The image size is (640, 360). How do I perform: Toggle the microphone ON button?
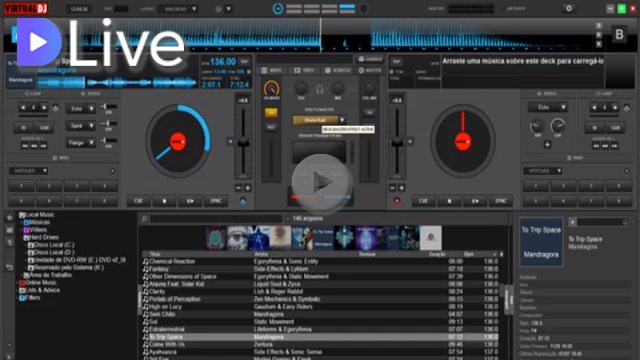coord(369,113)
